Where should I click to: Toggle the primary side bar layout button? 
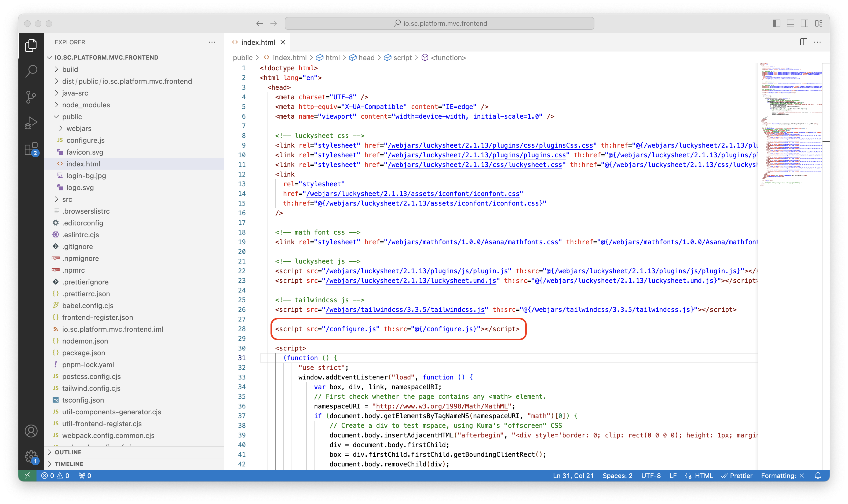776,23
